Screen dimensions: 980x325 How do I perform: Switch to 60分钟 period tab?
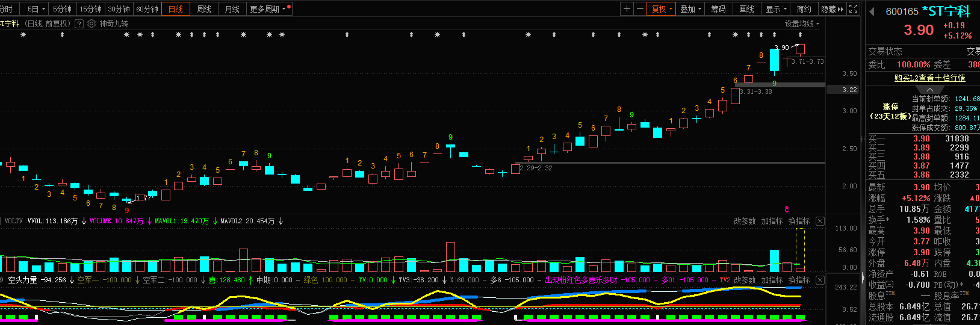tap(147, 9)
